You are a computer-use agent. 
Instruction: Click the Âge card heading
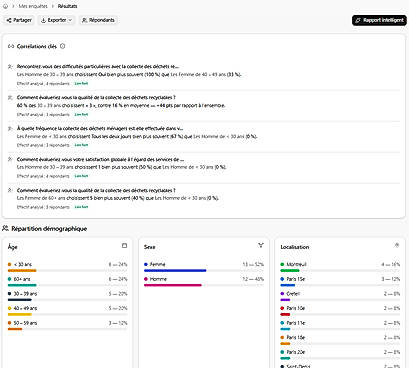click(x=12, y=247)
